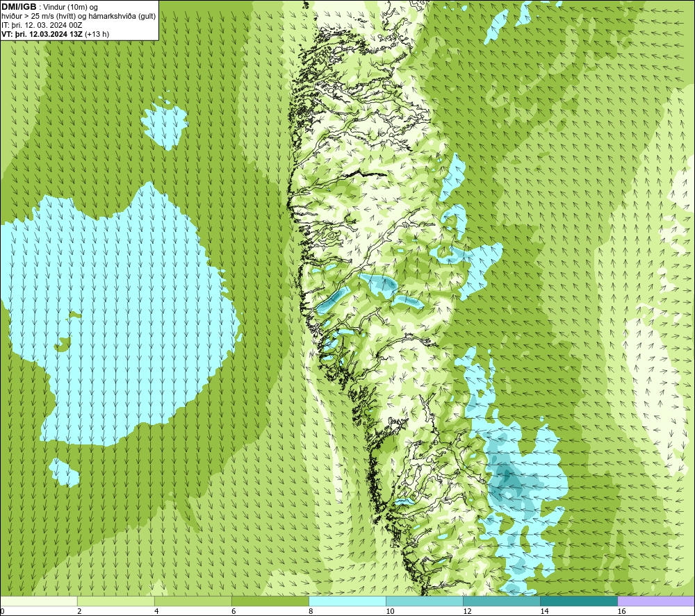Click the legend tick label '8'

click(311, 611)
